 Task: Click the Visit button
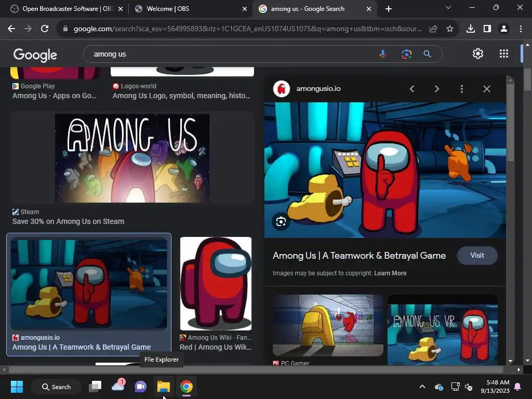pos(477,256)
